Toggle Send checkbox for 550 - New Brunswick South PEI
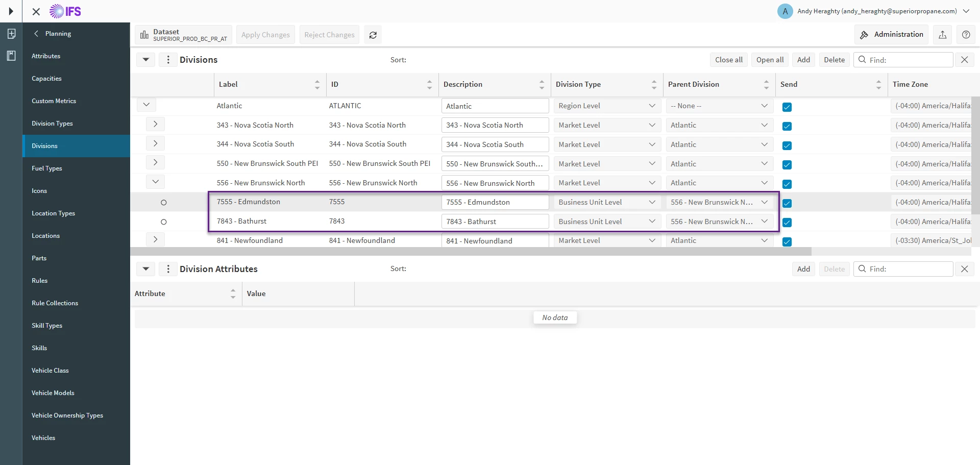This screenshot has width=980, height=465. click(787, 164)
